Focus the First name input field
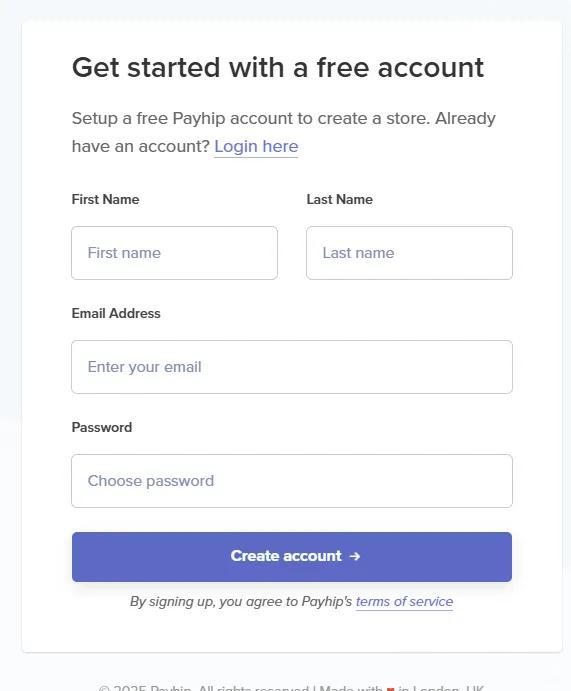The image size is (571, 691). coord(174,253)
